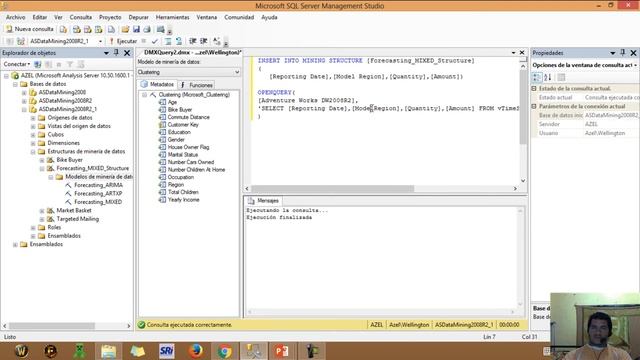Click the change connection icon in toolbar
Screen dimensions: 640x360
coord(21,41)
